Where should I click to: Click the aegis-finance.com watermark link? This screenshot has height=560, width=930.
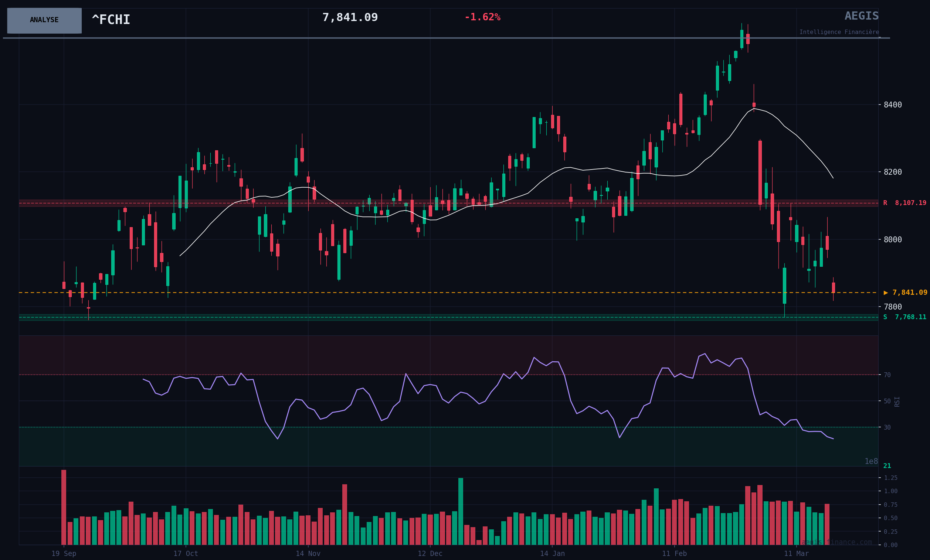click(x=836, y=542)
